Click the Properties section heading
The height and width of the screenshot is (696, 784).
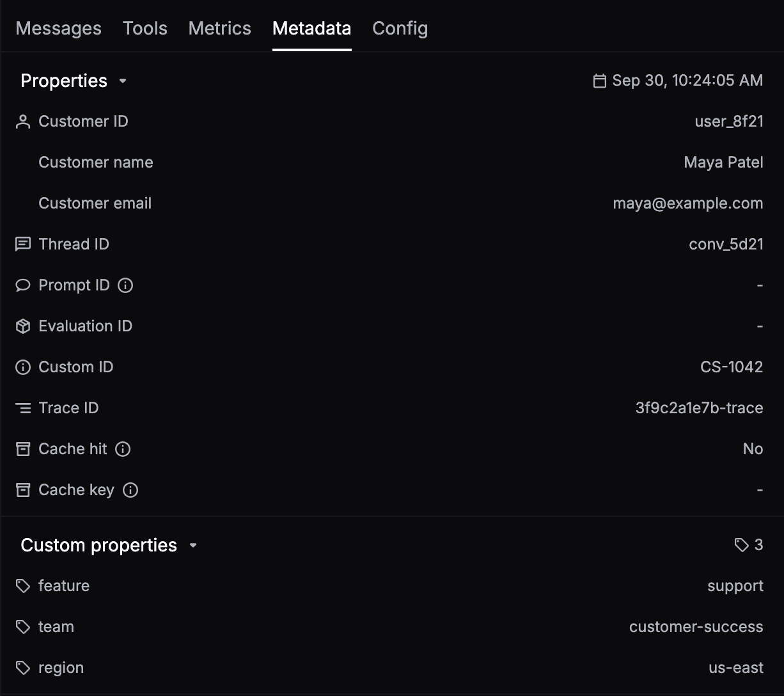64,81
